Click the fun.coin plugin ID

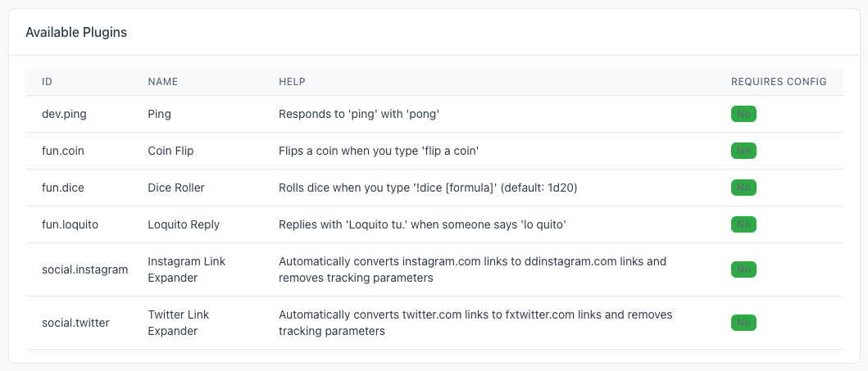(63, 151)
